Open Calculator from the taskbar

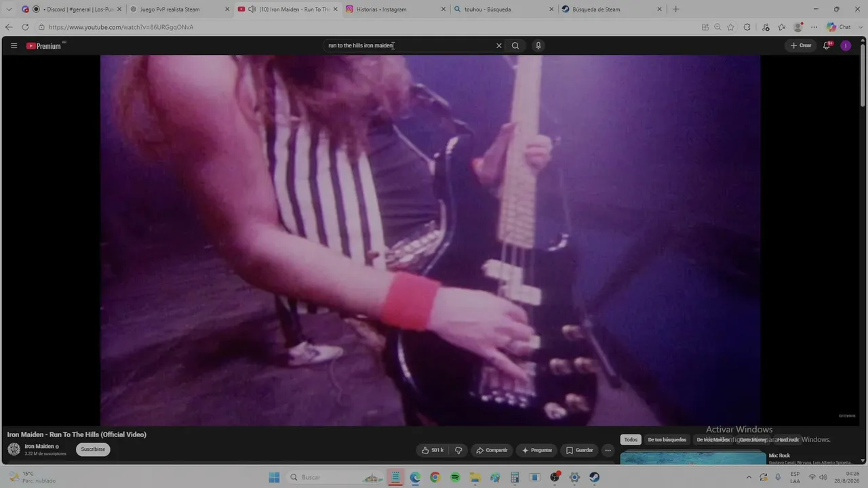515,477
